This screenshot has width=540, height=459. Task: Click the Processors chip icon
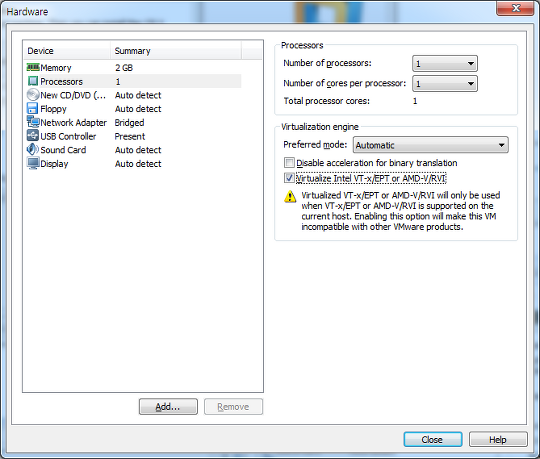point(33,81)
